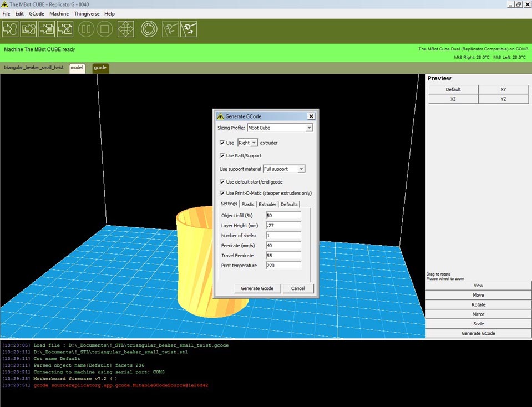
Task: Open the Thingiverse menu
Action: (87, 13)
